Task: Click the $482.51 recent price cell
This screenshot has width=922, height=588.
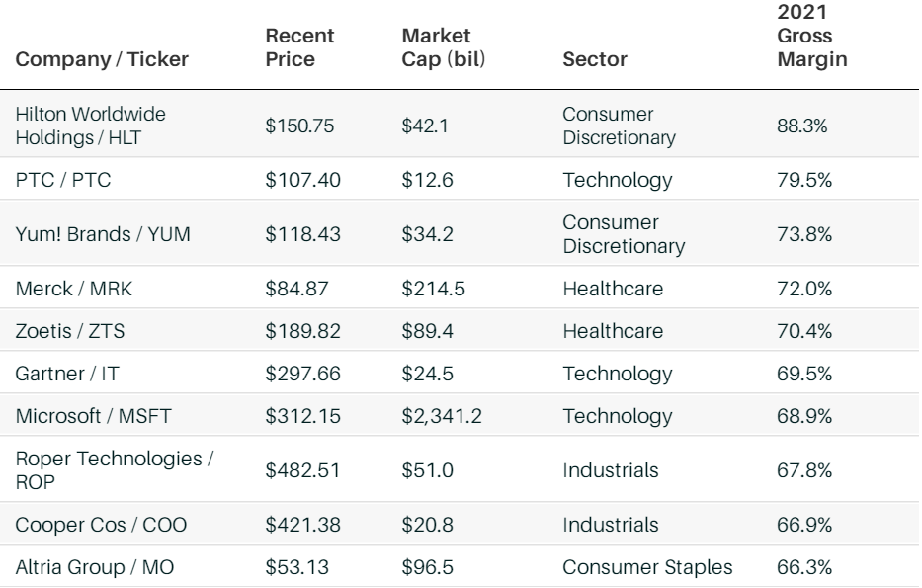Action: 300,470
